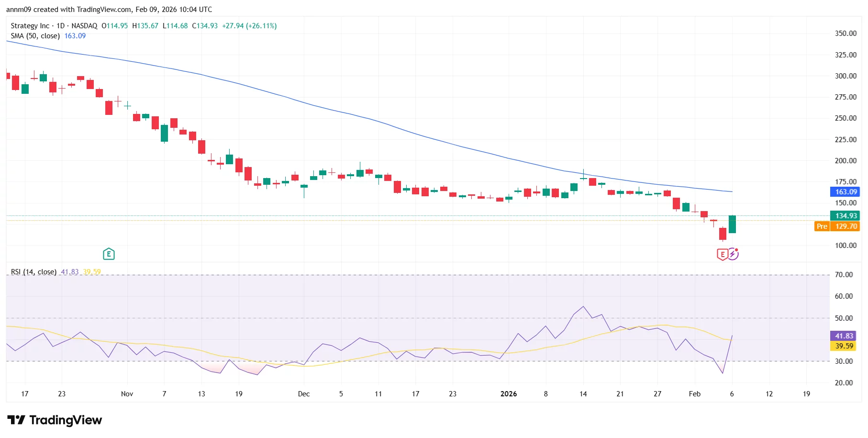Expand the RSI (14, close) indicator legend
The image size is (868, 438).
coord(33,271)
